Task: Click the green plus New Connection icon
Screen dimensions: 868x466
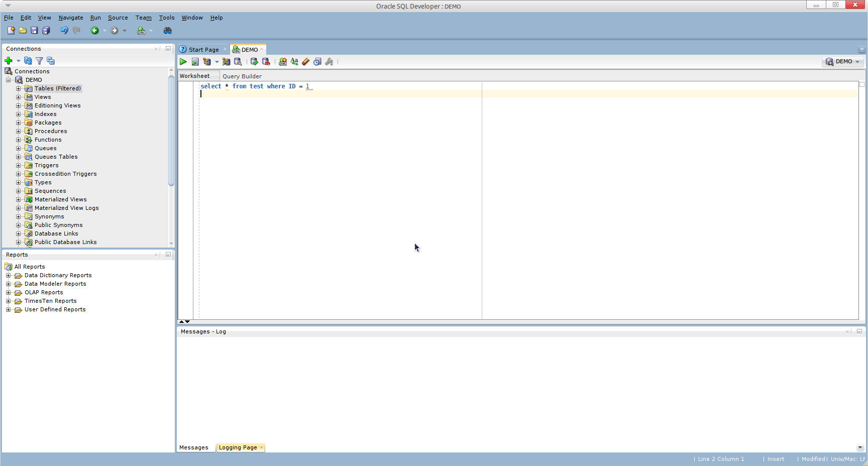Action: (9, 61)
